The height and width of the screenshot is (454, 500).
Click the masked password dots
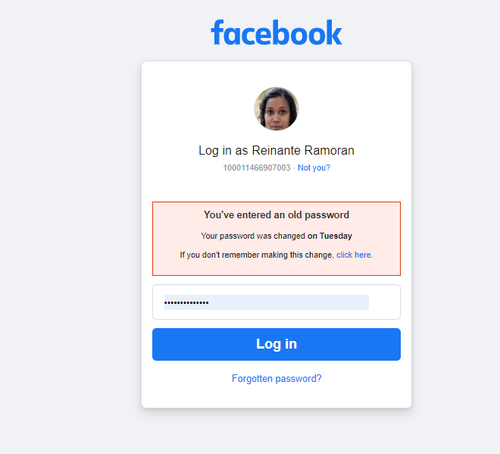(x=186, y=303)
